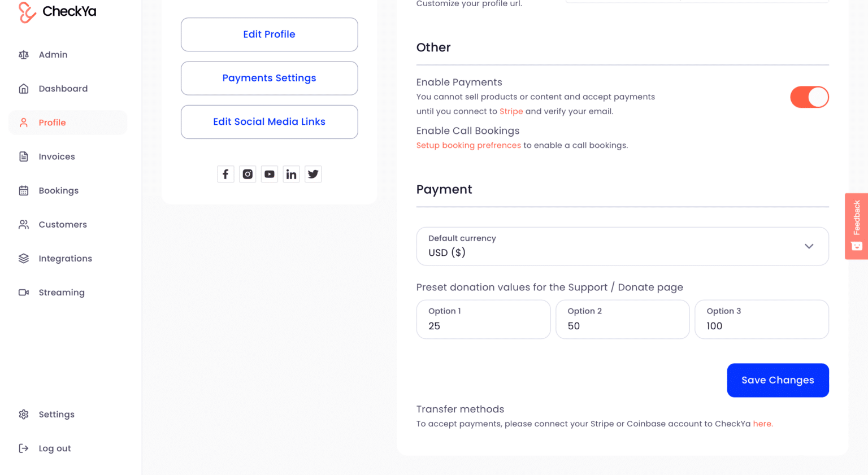
Task: Click the YouTube social media icon
Action: point(270,174)
